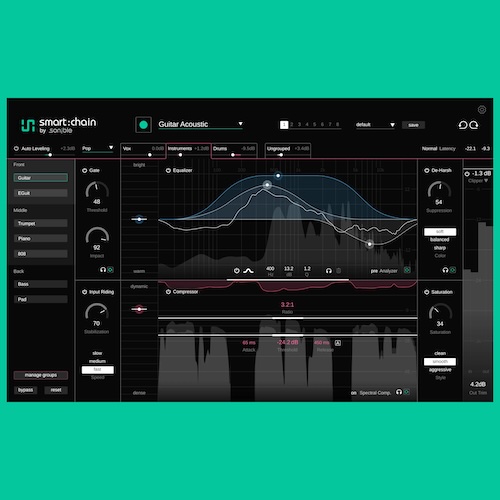500x500 pixels.
Task: Click the bright-warm EQ slider handle
Action: (x=139, y=219)
